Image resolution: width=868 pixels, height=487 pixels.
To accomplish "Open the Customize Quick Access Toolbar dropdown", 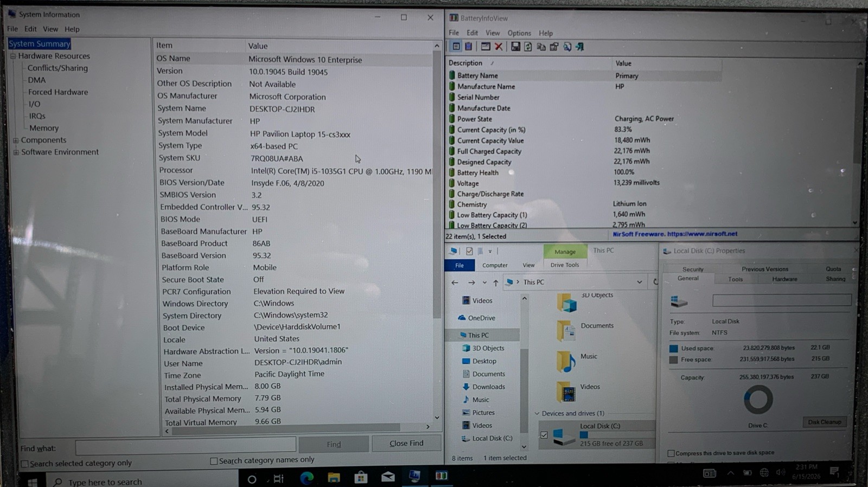I will pyautogui.click(x=490, y=251).
